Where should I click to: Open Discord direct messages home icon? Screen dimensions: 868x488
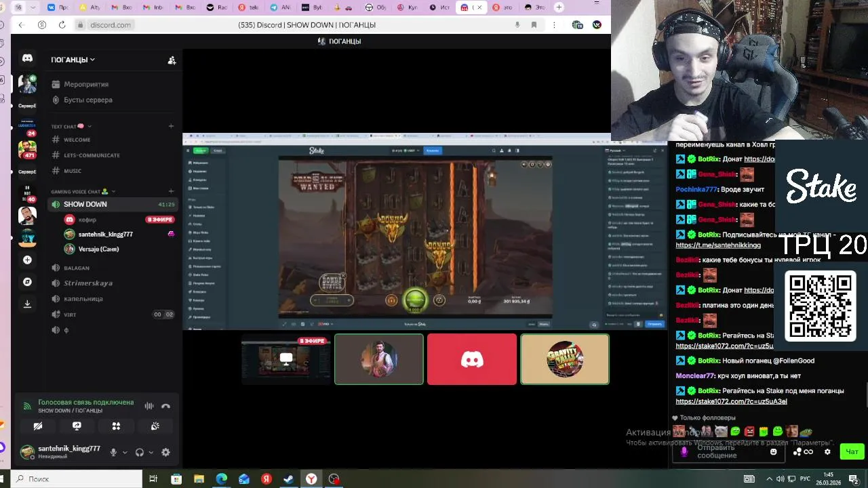(x=27, y=59)
